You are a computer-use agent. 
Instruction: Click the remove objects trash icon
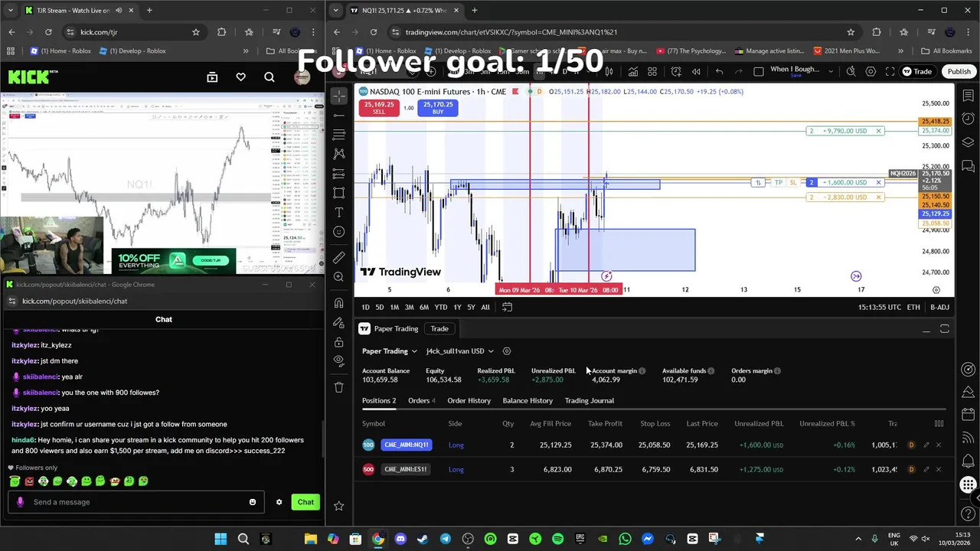(339, 386)
